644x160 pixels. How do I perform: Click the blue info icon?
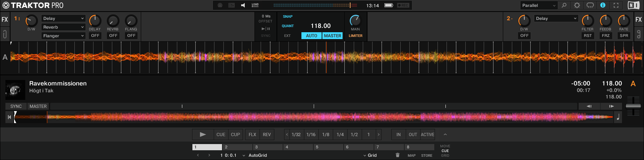click(602, 5)
